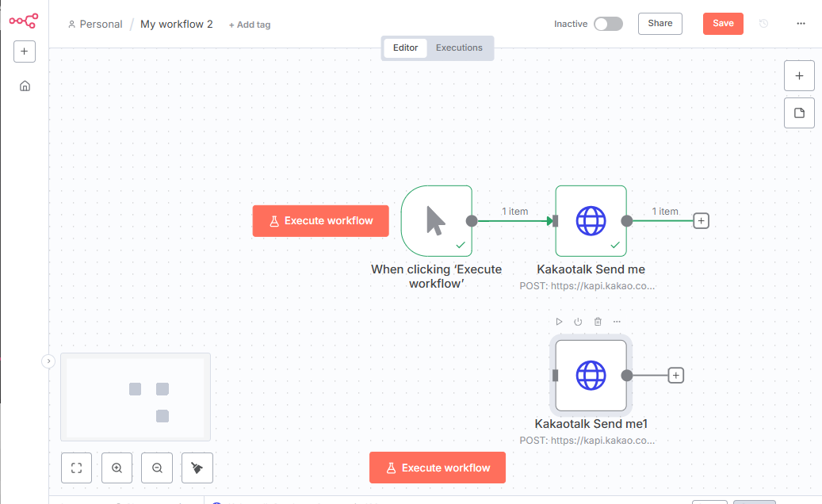822x504 pixels.
Task: Click the output plus after Kakaotalk Send me1
Action: click(675, 376)
